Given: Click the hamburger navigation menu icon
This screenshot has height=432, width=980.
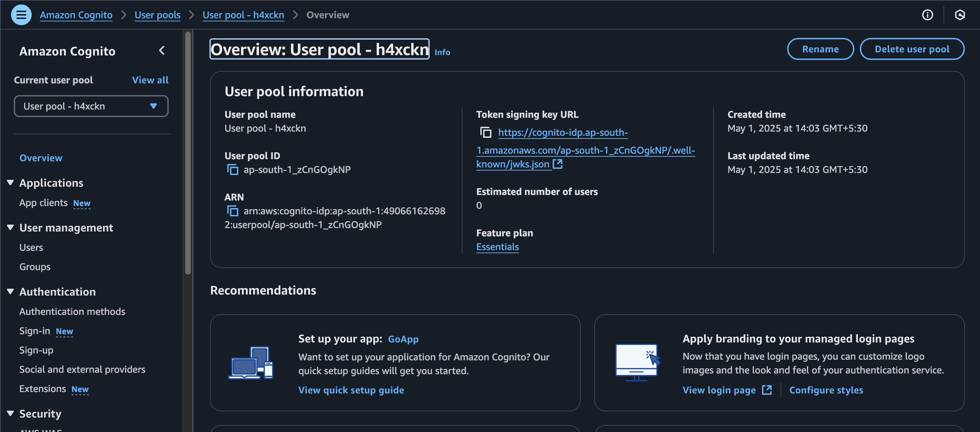Looking at the screenshot, I should 21,15.
